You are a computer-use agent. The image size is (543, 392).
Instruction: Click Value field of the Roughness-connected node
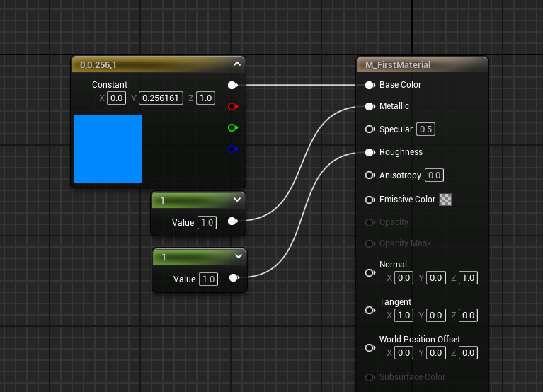(208, 279)
